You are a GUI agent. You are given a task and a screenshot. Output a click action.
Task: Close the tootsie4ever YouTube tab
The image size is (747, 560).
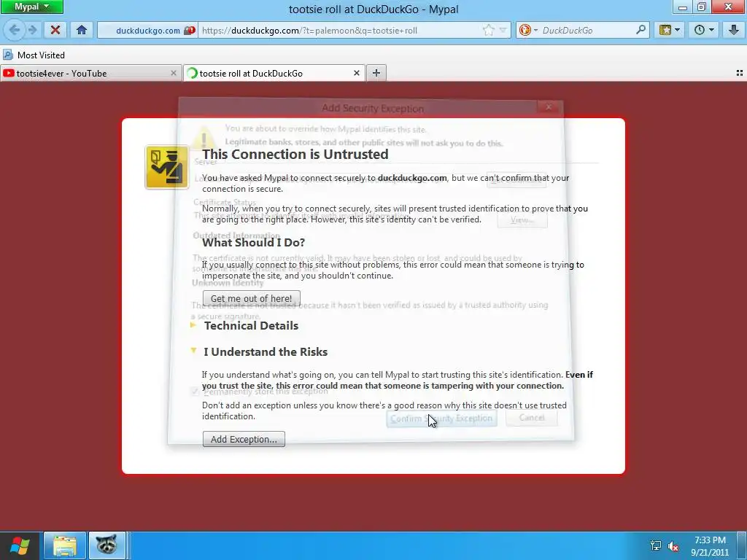174,74
